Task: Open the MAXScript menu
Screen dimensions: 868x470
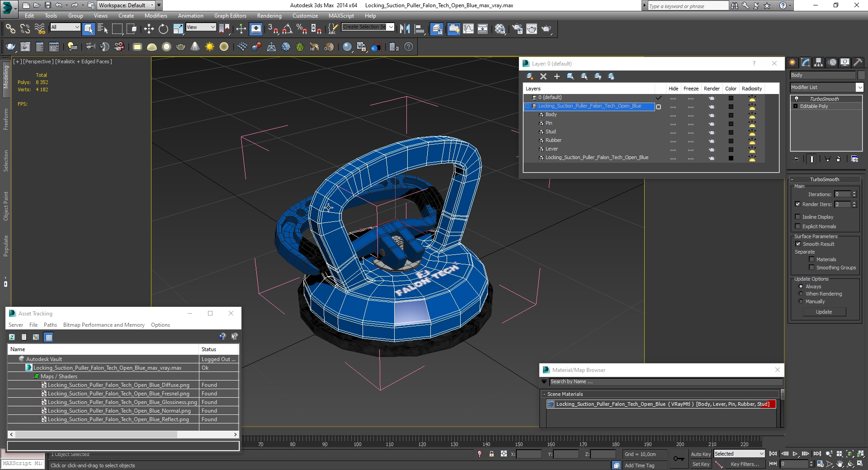Action: point(341,16)
